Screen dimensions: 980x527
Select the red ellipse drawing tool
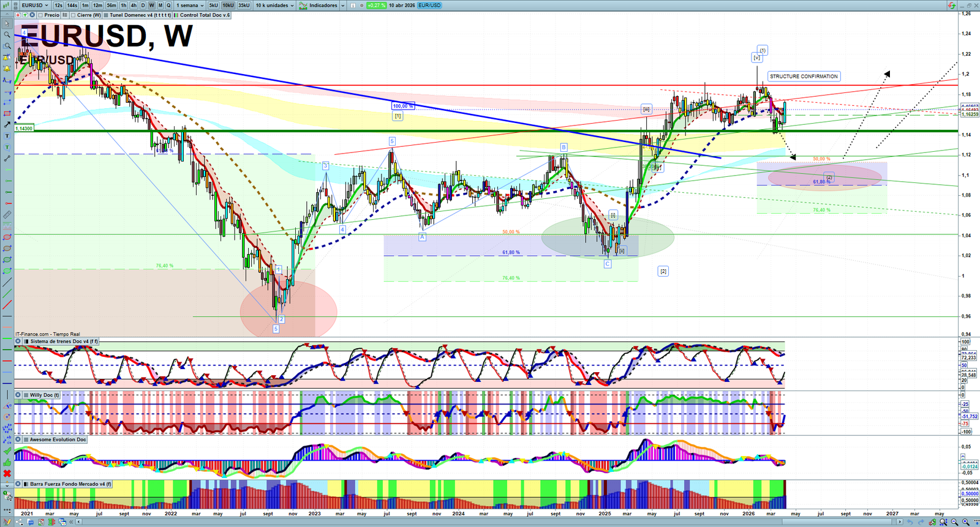tap(7, 237)
